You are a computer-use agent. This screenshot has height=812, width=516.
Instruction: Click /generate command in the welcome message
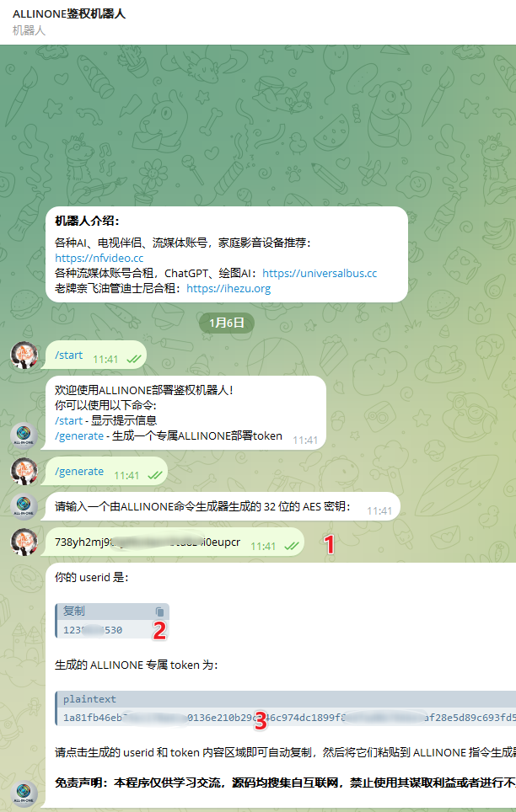78,436
